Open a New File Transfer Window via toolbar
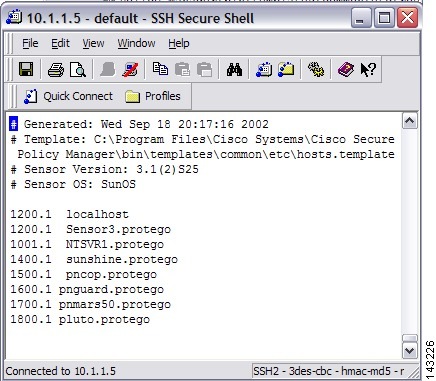This screenshot has width=436, height=381. (286, 69)
